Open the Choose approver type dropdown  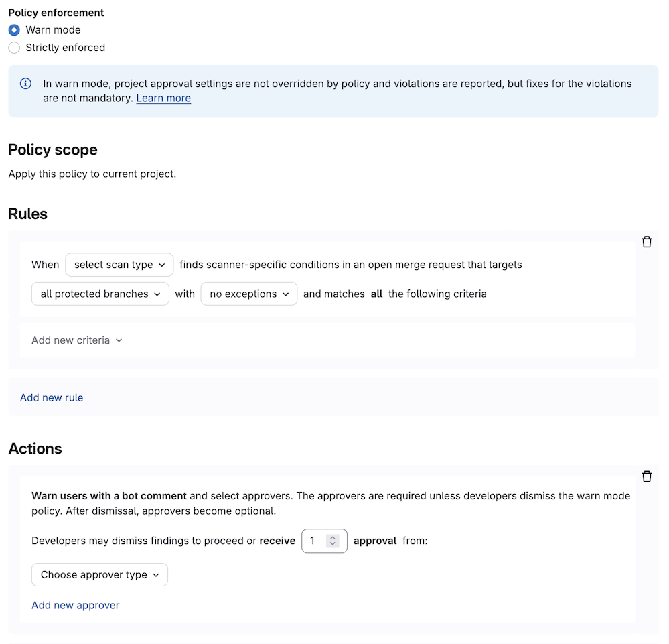point(99,574)
